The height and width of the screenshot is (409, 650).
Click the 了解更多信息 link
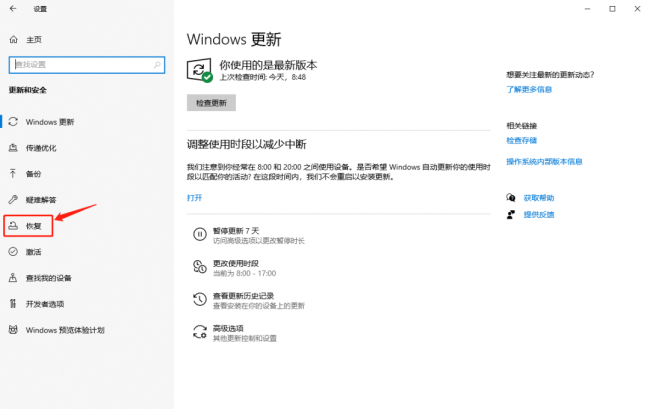point(529,90)
